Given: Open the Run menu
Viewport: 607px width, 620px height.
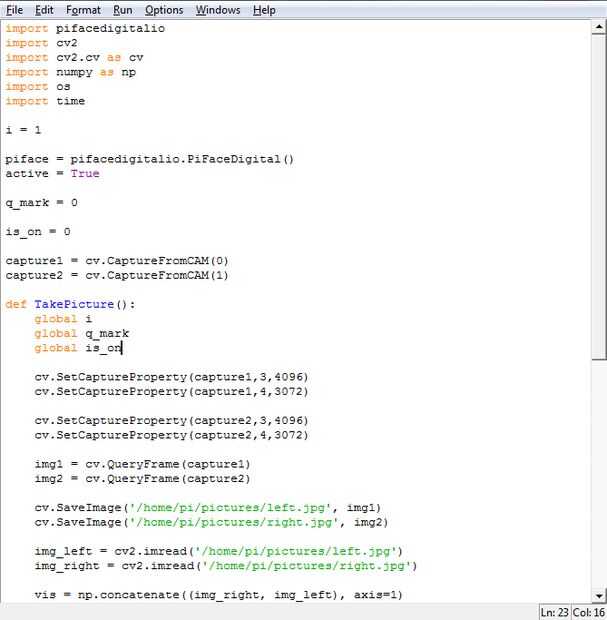Looking at the screenshot, I should click(x=123, y=10).
